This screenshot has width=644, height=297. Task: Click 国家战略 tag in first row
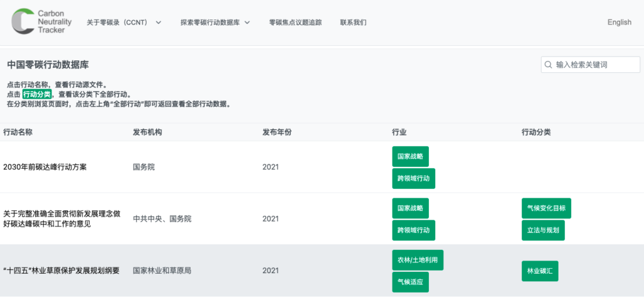pyautogui.click(x=410, y=157)
